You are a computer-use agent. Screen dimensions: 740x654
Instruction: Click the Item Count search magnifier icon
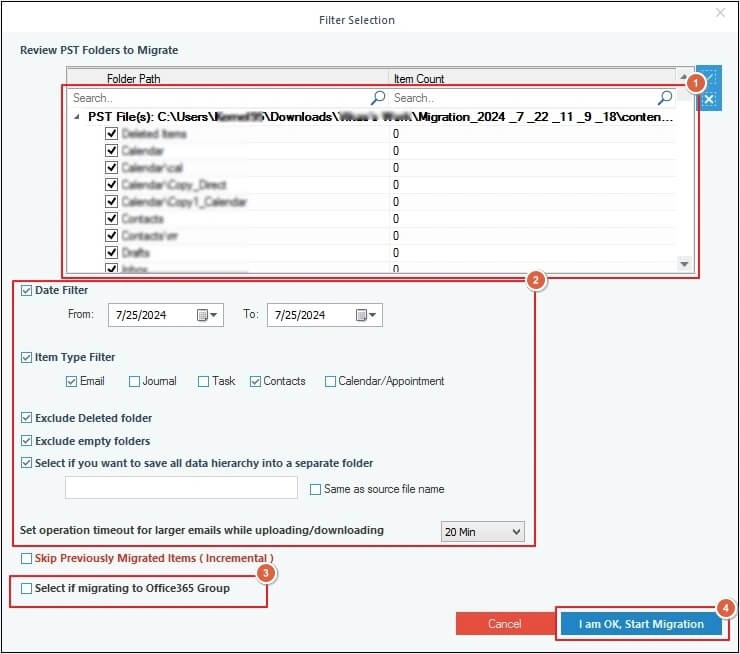664,98
